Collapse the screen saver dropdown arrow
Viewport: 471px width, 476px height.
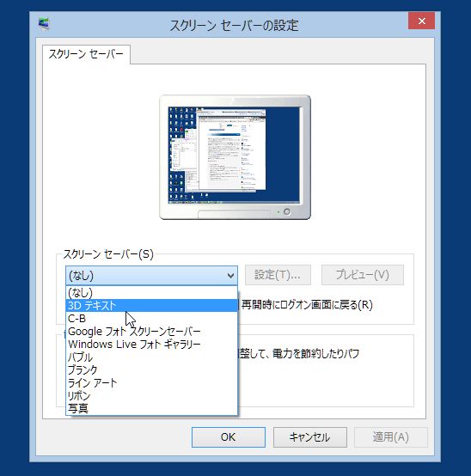230,275
